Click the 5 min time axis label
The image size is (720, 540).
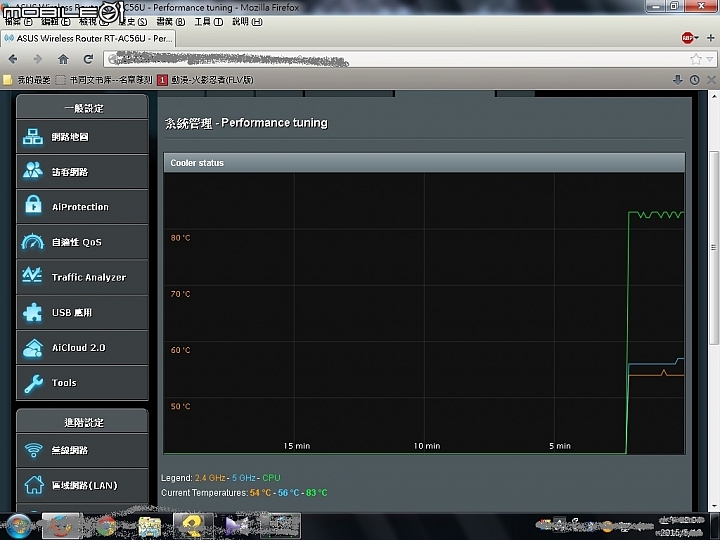coord(560,446)
